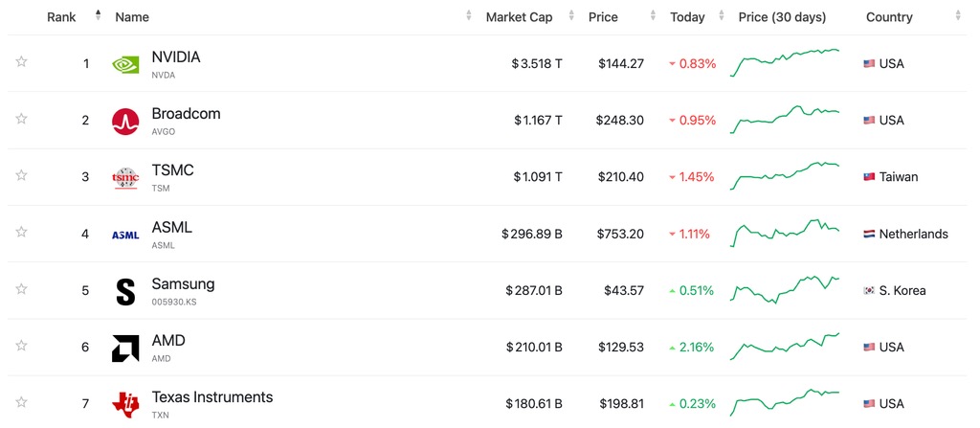Viewport: 980px width, 428px height.
Task: Toggle the favorite star for NVIDIA
Action: (x=21, y=62)
